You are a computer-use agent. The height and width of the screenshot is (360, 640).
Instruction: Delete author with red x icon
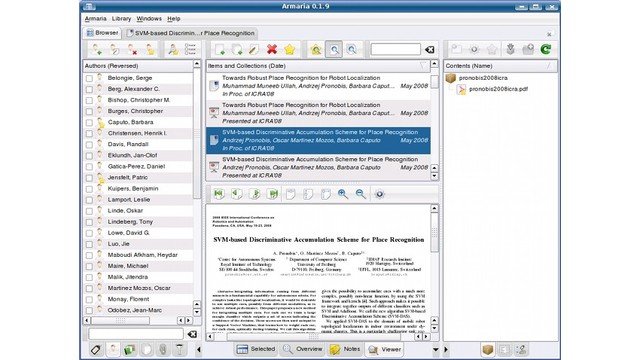pyautogui.click(x=132, y=50)
